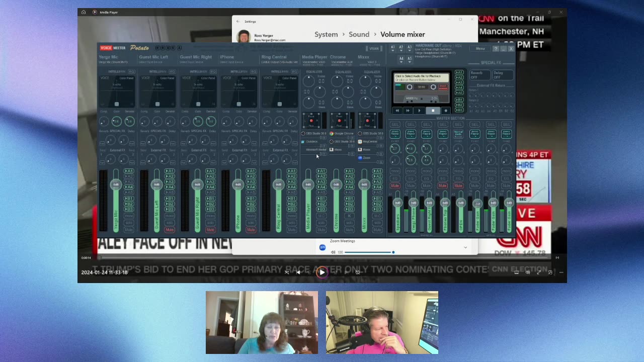Open the cassette to select an audio file
This screenshot has width=644, height=362.
pyautogui.click(x=421, y=78)
